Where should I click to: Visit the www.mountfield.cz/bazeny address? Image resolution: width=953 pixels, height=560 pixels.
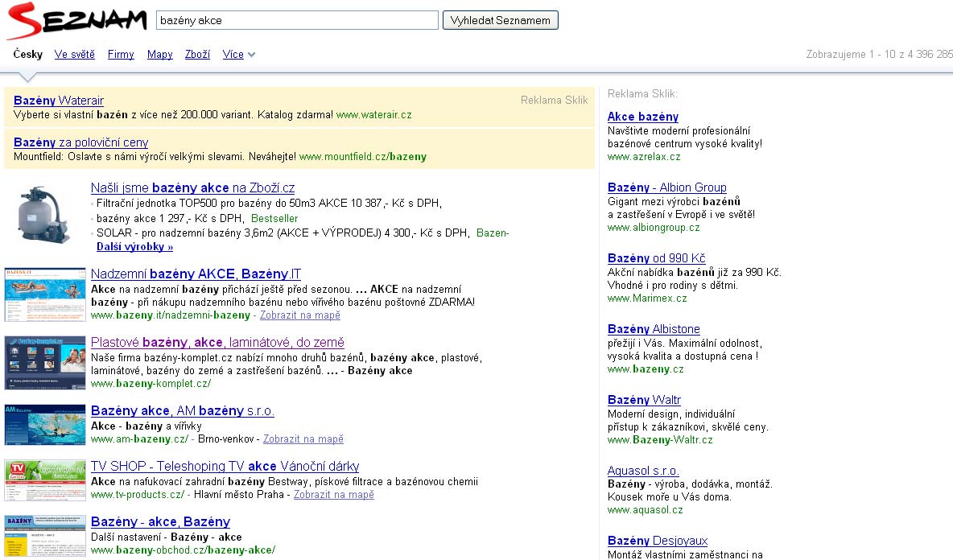click(363, 157)
